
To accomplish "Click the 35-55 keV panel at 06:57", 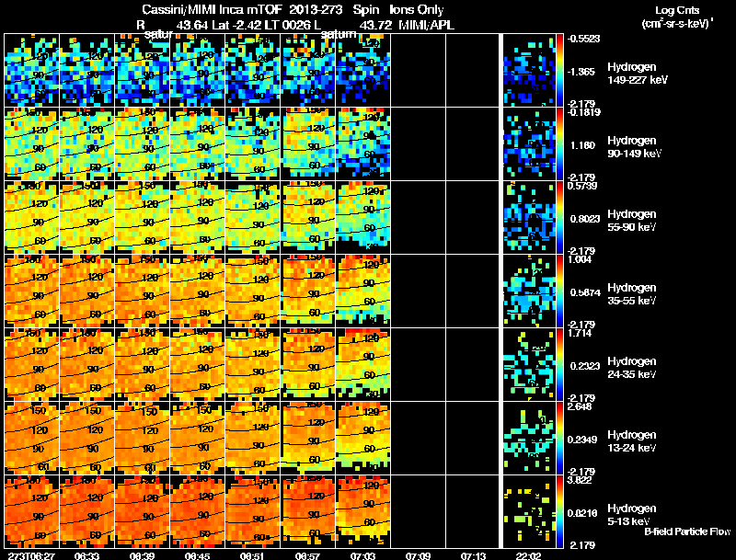I will pos(307,291).
